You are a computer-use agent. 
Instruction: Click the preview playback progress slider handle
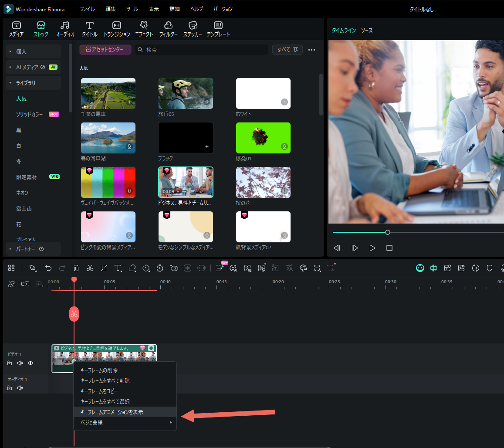coord(388,232)
